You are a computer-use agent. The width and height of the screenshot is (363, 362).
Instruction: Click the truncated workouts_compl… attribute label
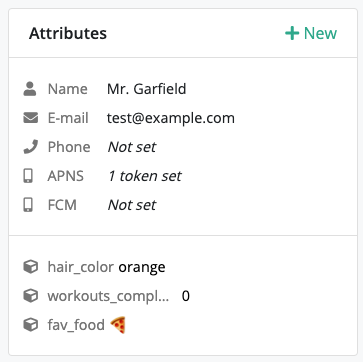tap(108, 296)
